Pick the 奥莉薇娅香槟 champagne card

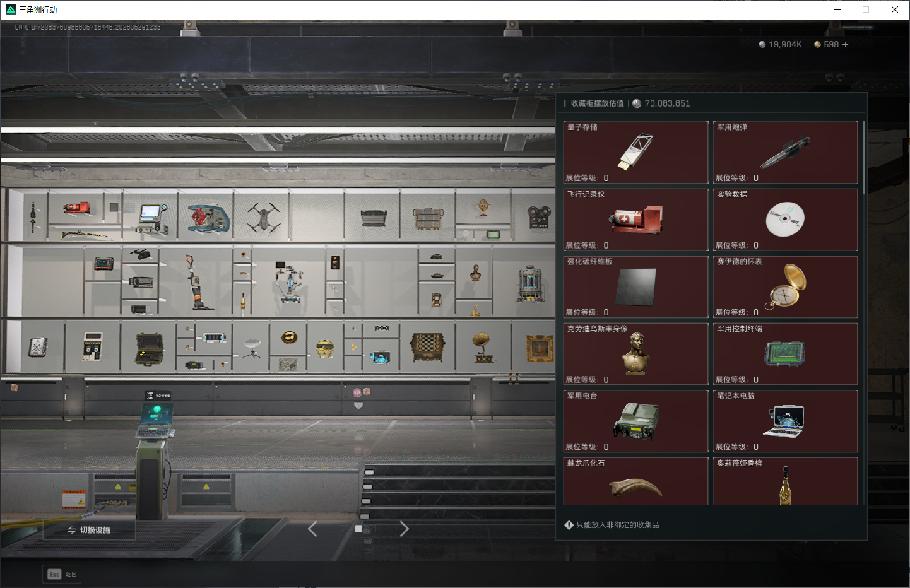click(786, 481)
